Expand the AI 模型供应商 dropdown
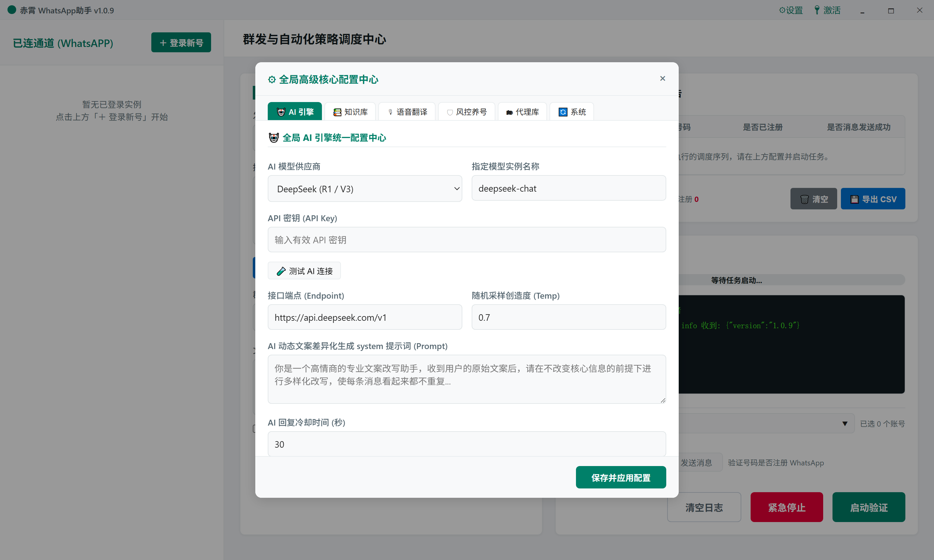This screenshot has width=934, height=560. pos(365,189)
